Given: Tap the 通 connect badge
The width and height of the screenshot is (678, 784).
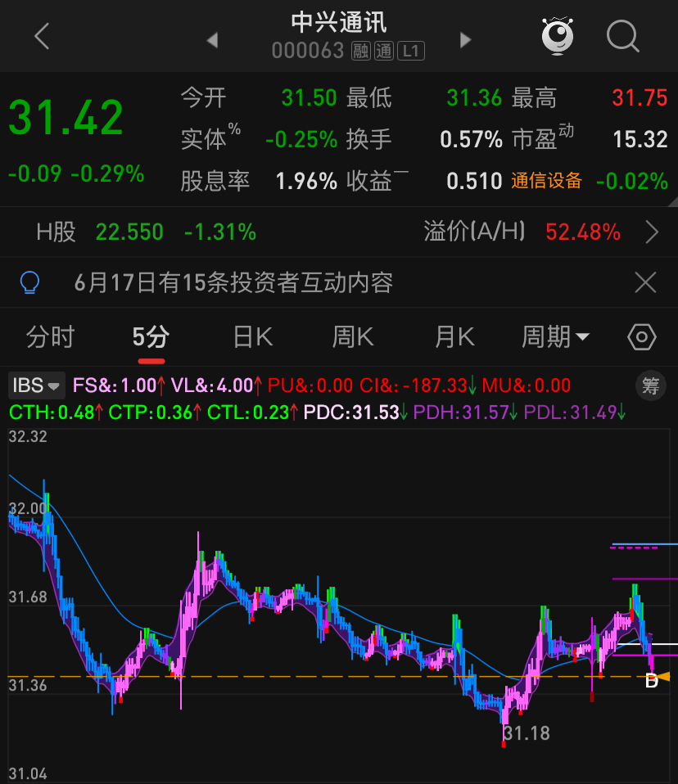Looking at the screenshot, I should coord(384,51).
